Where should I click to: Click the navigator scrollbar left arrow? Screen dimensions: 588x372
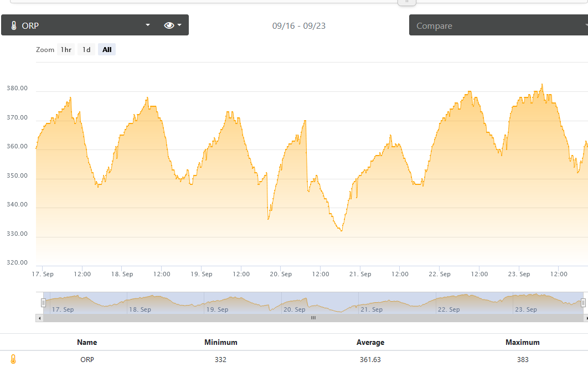pos(39,318)
